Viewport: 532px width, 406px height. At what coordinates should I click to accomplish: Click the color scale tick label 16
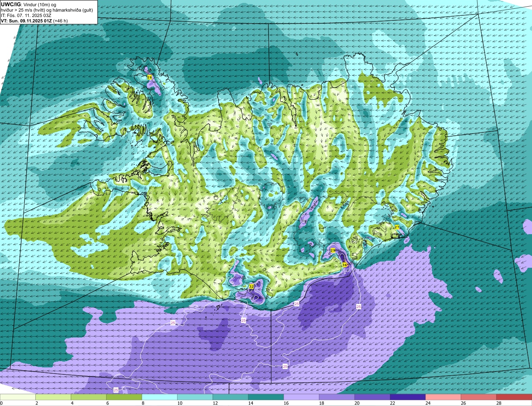[285, 403]
